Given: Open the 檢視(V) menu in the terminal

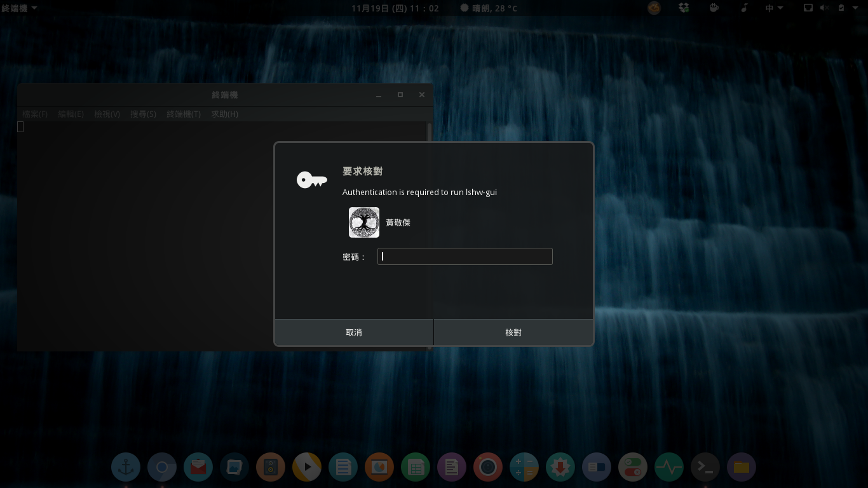Looking at the screenshot, I should click(x=107, y=114).
